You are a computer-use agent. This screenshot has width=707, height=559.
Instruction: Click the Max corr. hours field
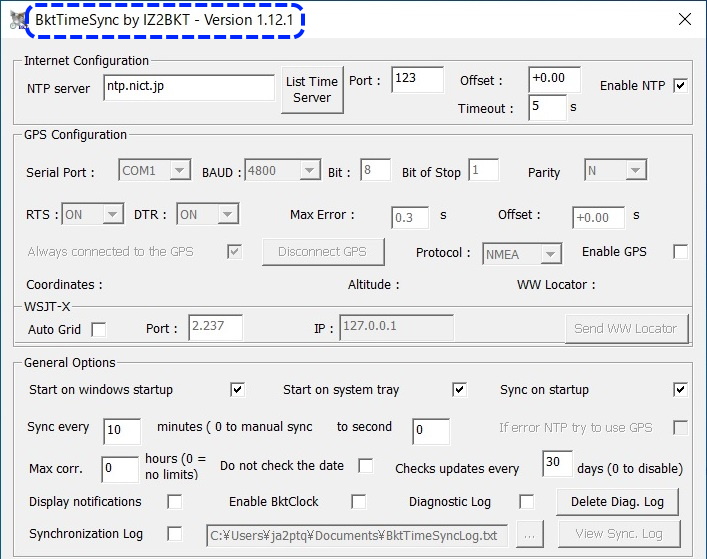coord(120,469)
